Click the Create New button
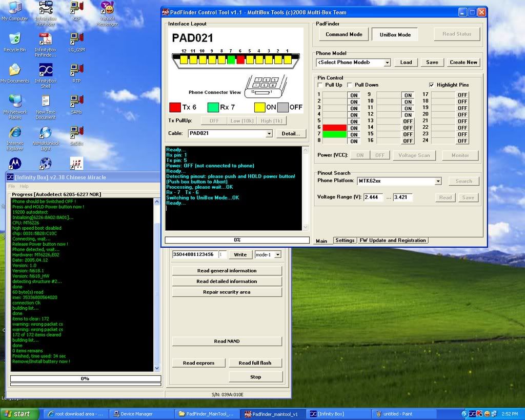The width and height of the screenshot is (525, 420). (463, 62)
